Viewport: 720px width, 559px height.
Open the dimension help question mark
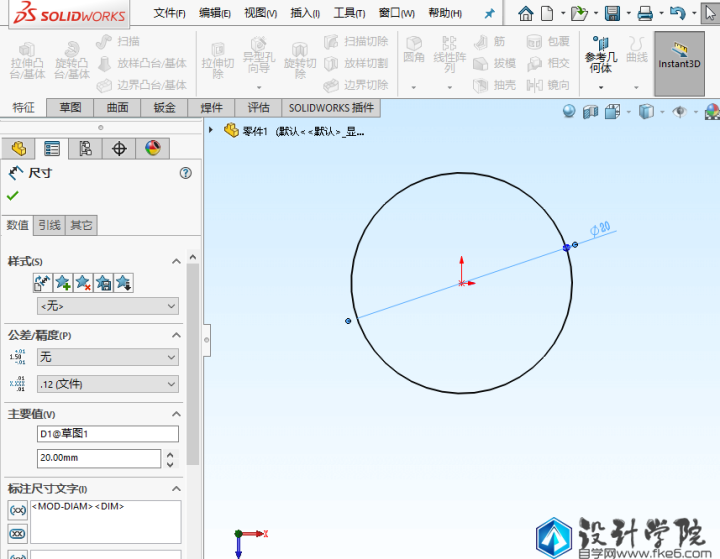pos(185,173)
